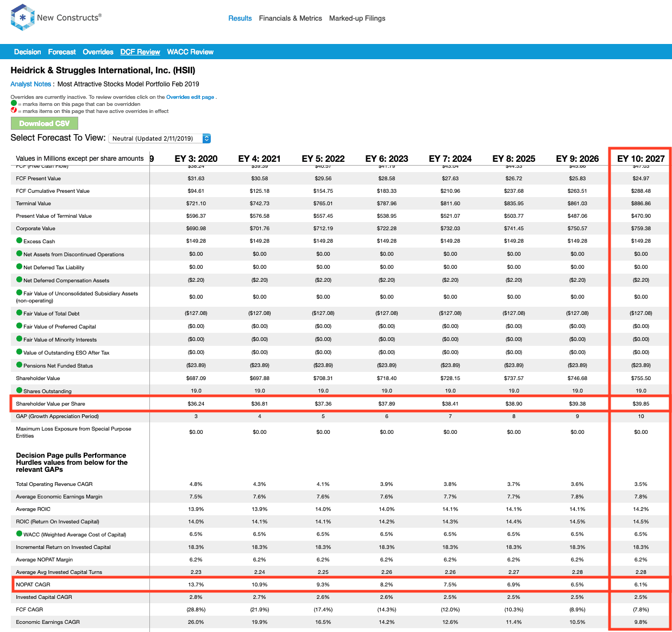Select the (28.8%) FCF CAGR cell
Image resolution: width=672 pixels, height=632 pixels.
[x=196, y=610]
